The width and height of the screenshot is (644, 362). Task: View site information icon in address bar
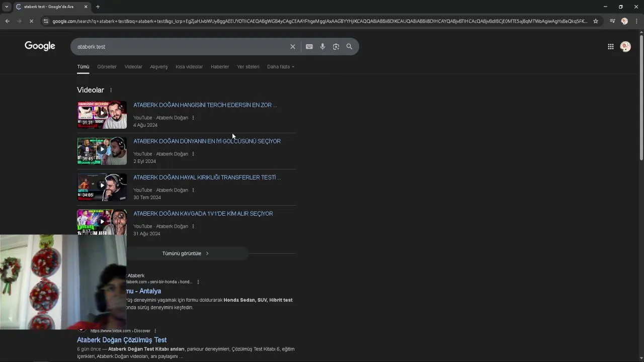pyautogui.click(x=46, y=21)
